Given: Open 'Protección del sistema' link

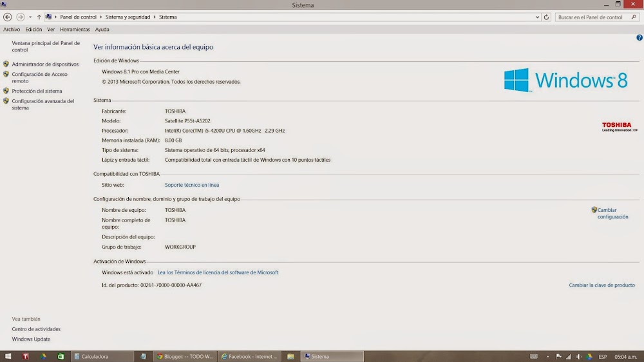Looking at the screenshot, I should [37, 91].
